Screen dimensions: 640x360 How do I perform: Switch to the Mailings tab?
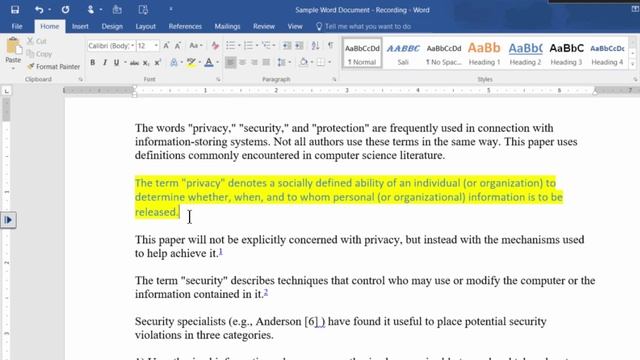coord(227,27)
